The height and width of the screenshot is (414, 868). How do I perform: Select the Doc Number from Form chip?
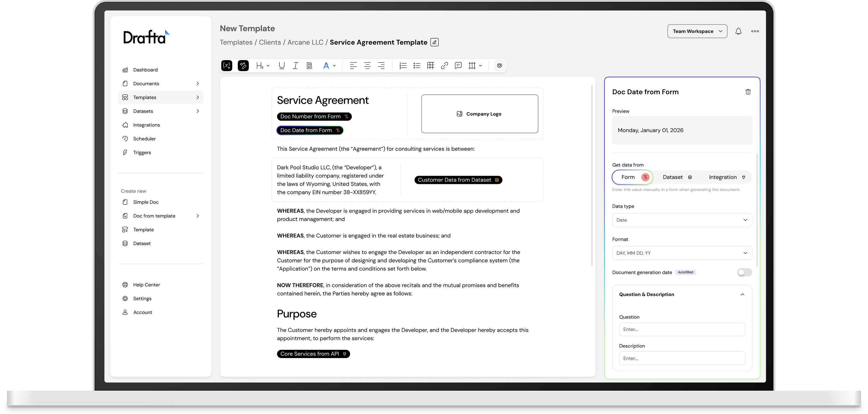pos(314,117)
